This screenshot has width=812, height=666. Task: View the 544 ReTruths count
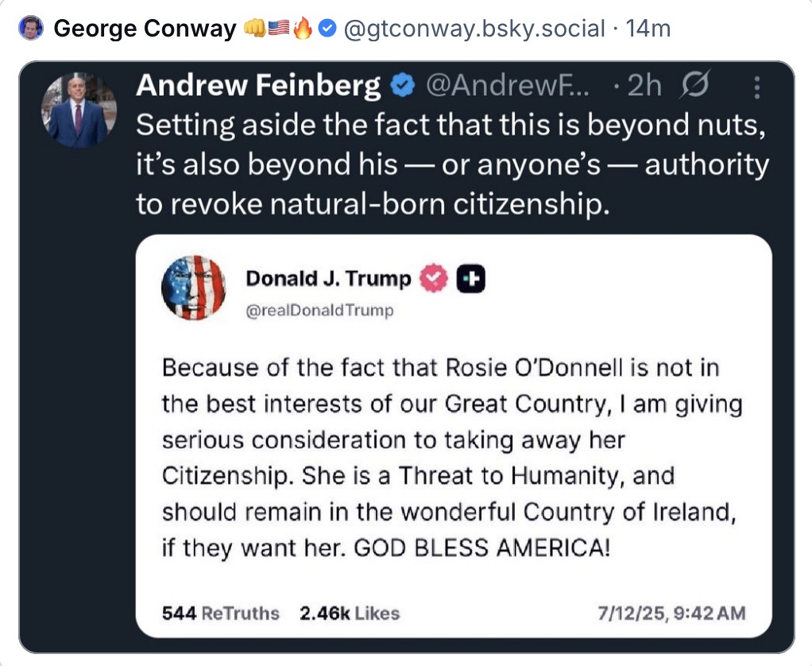(221, 613)
